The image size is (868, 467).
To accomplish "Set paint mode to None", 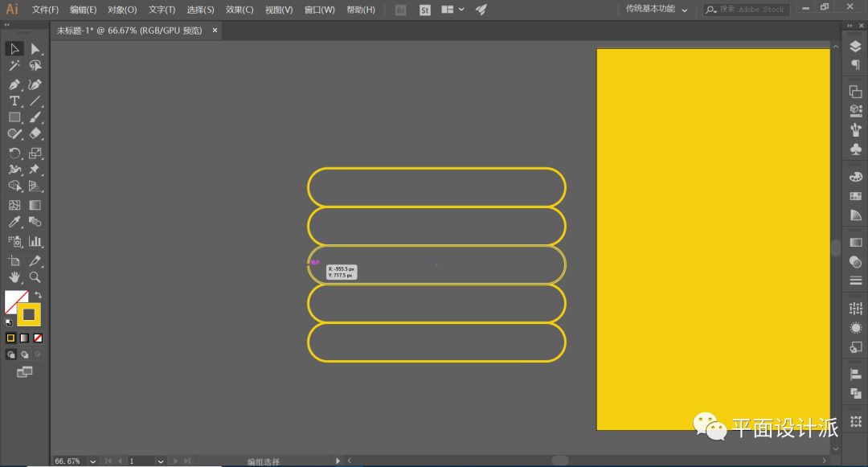I will coord(38,338).
